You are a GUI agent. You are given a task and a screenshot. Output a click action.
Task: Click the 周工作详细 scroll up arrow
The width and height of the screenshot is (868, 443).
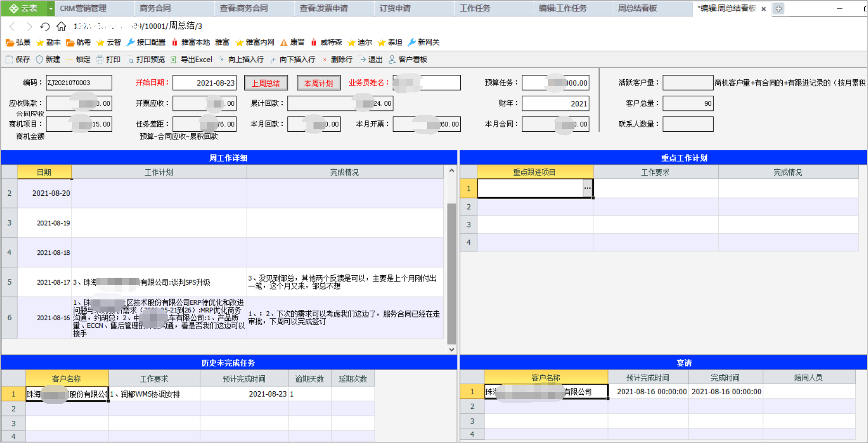click(452, 171)
